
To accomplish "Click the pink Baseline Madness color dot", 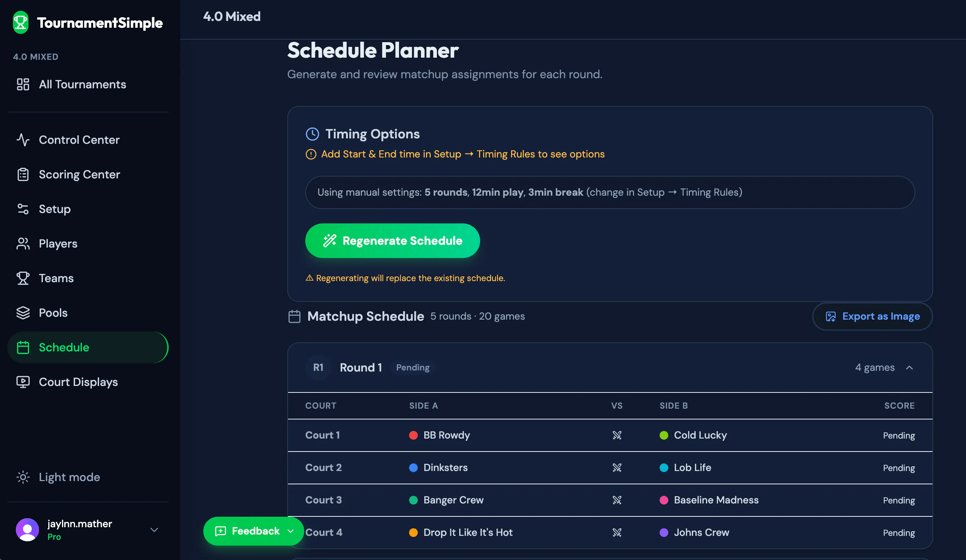I will tap(664, 500).
